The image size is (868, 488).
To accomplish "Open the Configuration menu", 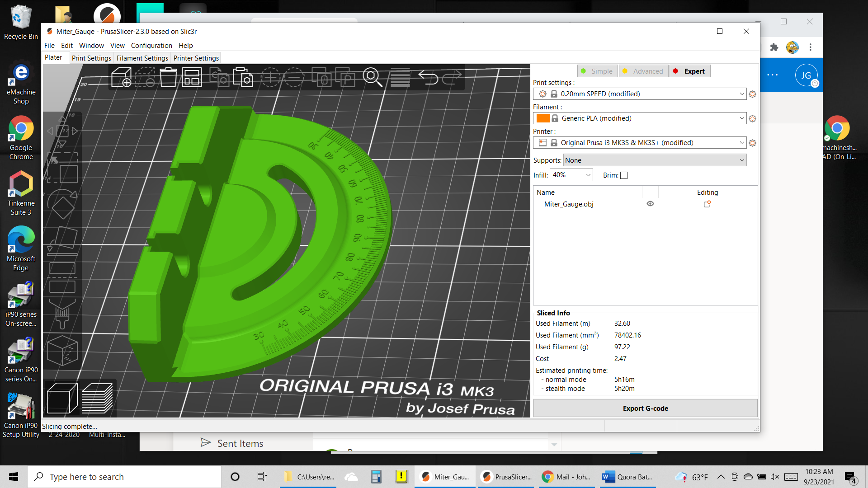I will (151, 45).
